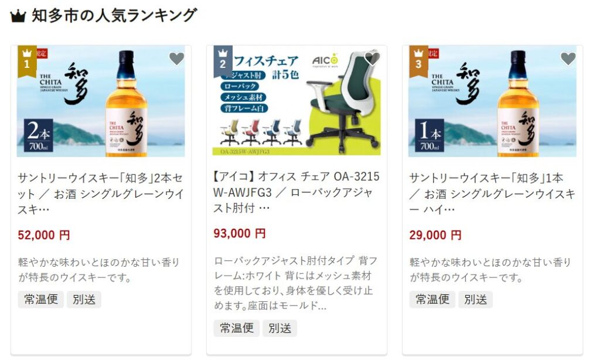Click the 別送 tag on the 29,000 円 card
Screen dimensions: 600x364
pos(476,299)
